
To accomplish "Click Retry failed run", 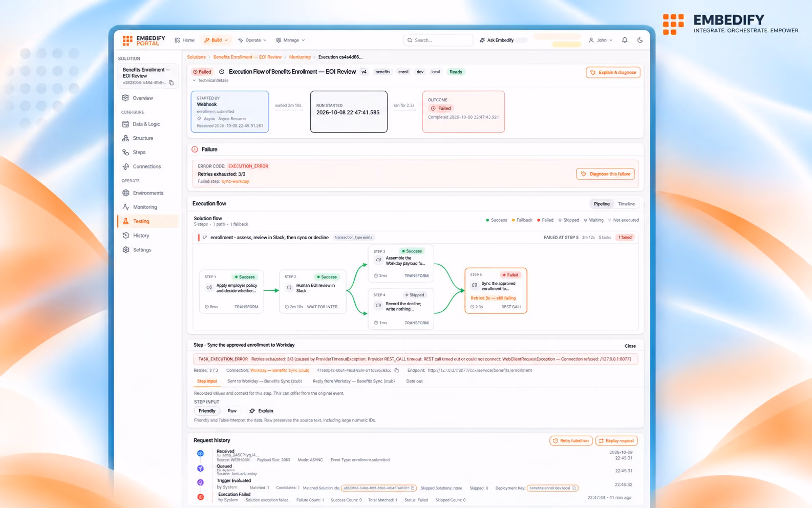I will click(x=571, y=441).
